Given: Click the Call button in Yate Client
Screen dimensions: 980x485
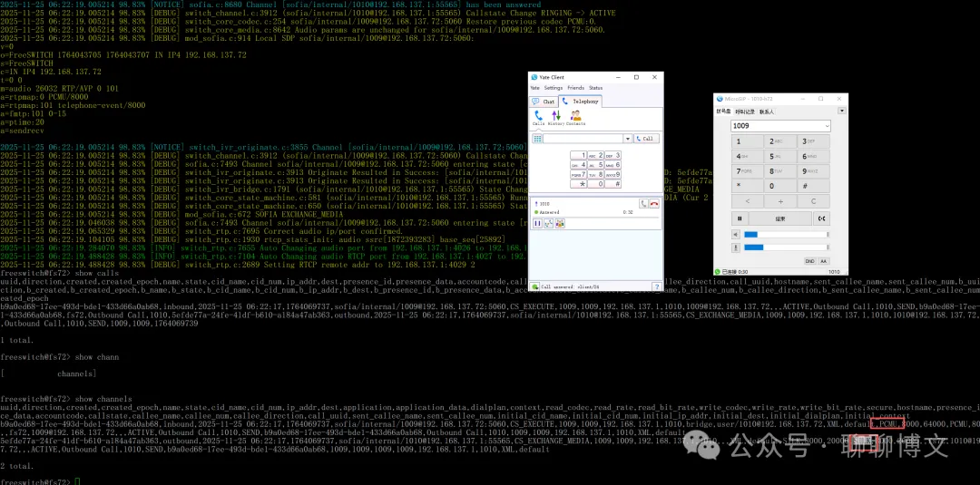Looking at the screenshot, I should (646, 139).
